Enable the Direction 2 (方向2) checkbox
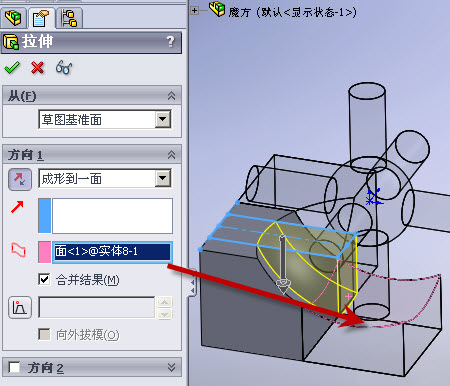This screenshot has height=386, width=450. point(14,367)
